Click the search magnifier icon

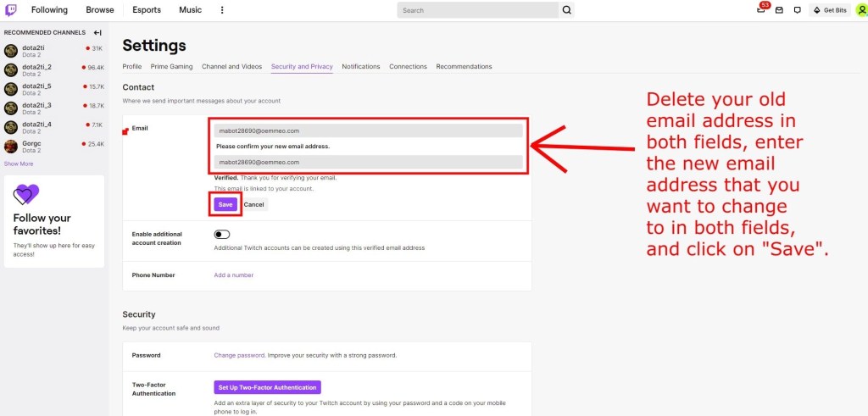pos(567,10)
